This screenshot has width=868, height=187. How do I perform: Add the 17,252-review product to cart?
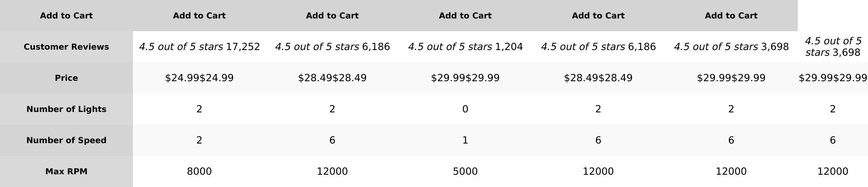tap(199, 16)
